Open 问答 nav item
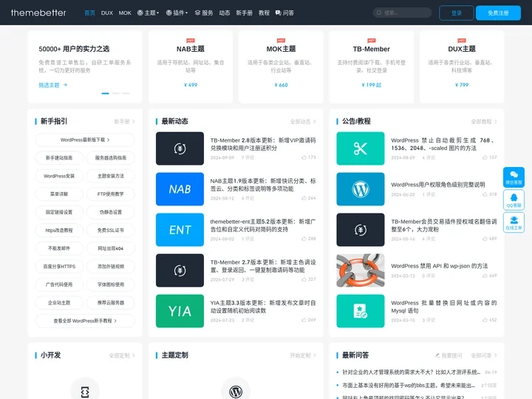 point(284,13)
